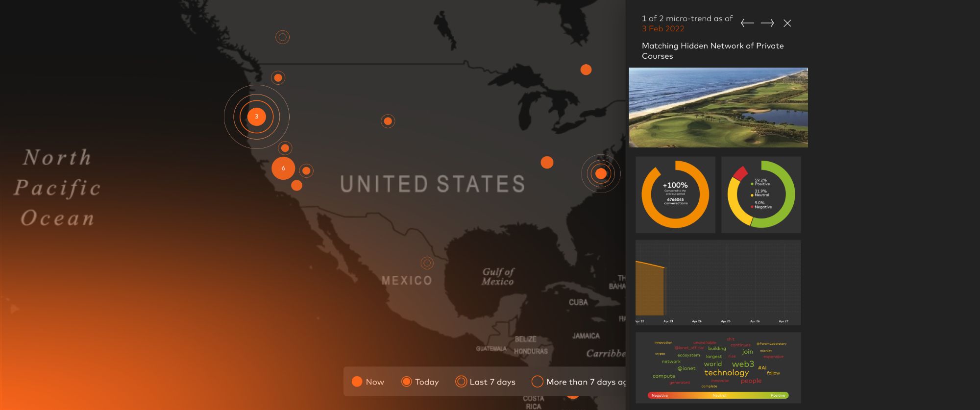Toggle the Now legend filter

click(x=367, y=382)
